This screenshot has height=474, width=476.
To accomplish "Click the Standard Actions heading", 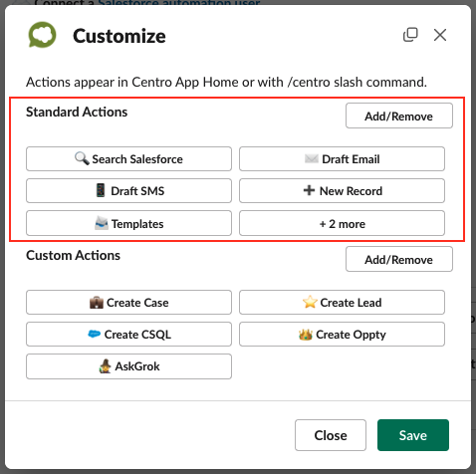I will pos(77,113).
